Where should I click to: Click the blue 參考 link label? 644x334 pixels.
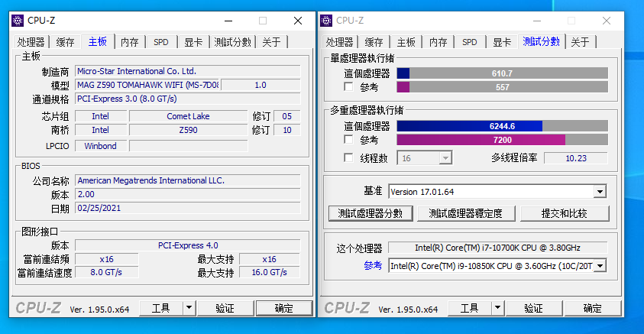click(x=373, y=265)
